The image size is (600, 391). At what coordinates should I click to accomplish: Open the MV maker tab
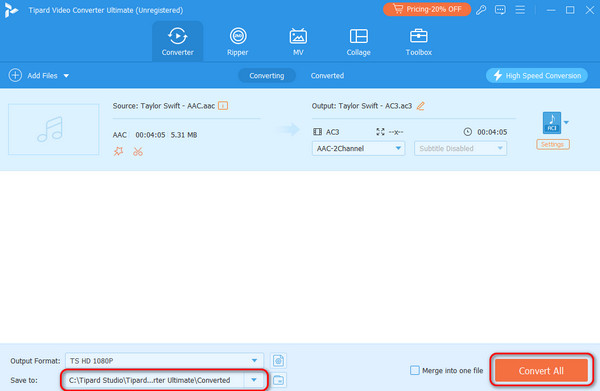[x=298, y=42]
